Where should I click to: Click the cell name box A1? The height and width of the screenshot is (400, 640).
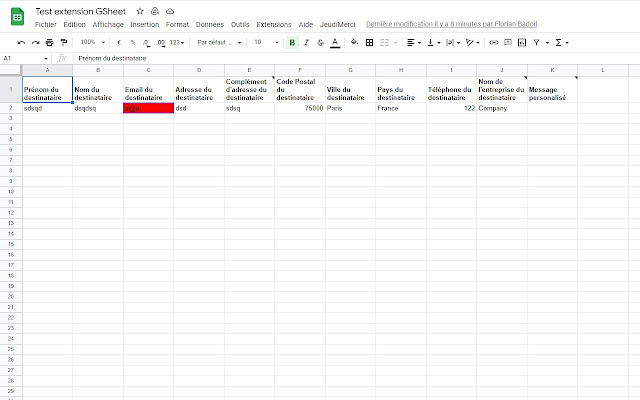point(25,58)
